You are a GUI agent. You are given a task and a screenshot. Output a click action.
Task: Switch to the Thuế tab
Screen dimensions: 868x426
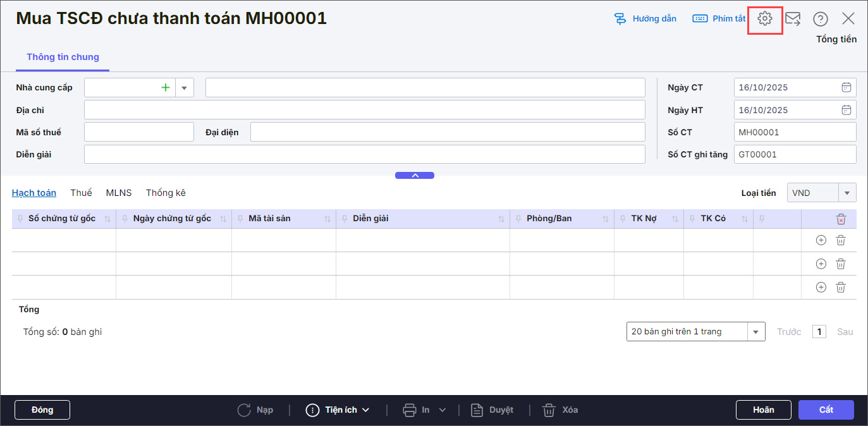point(81,193)
